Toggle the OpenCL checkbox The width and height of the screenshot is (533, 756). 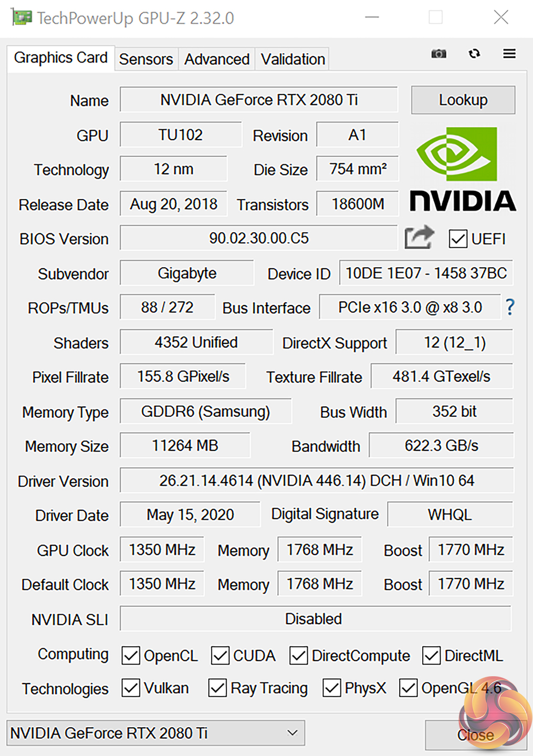tap(131, 656)
